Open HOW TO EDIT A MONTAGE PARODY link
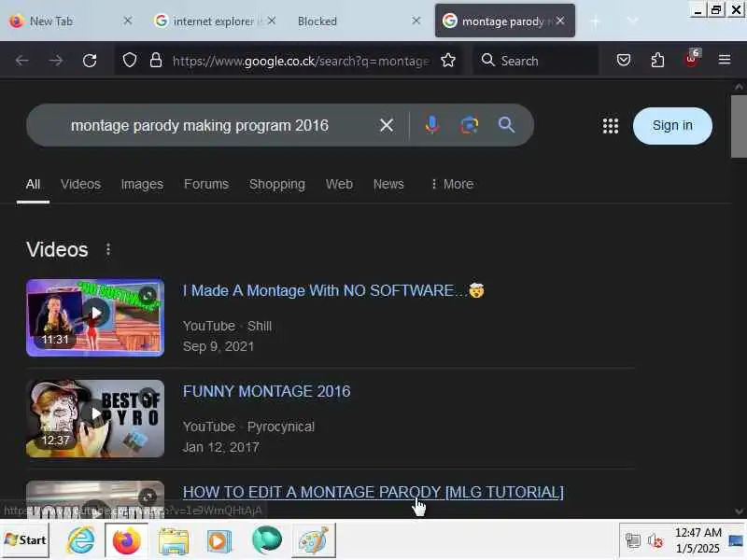Screen dimensions: 747x560 [373, 492]
